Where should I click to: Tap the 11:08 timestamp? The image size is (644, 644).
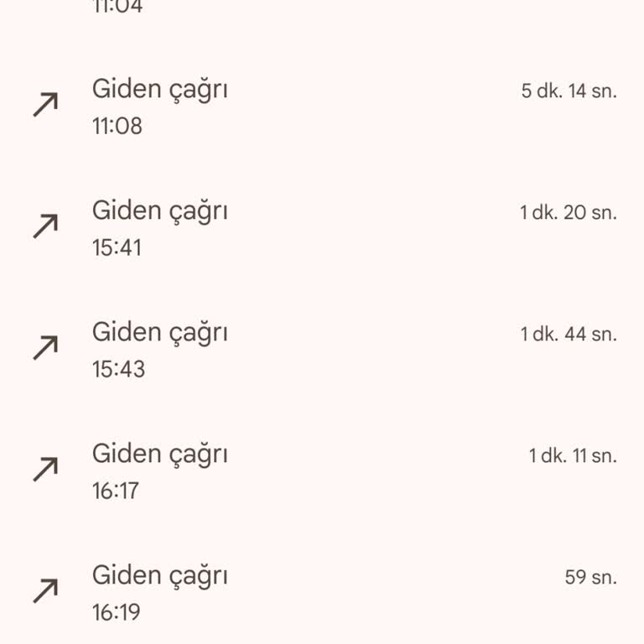[x=117, y=127]
